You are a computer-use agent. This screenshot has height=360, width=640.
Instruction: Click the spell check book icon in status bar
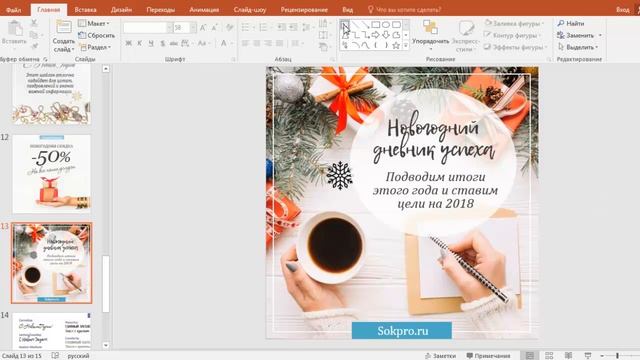point(55,356)
